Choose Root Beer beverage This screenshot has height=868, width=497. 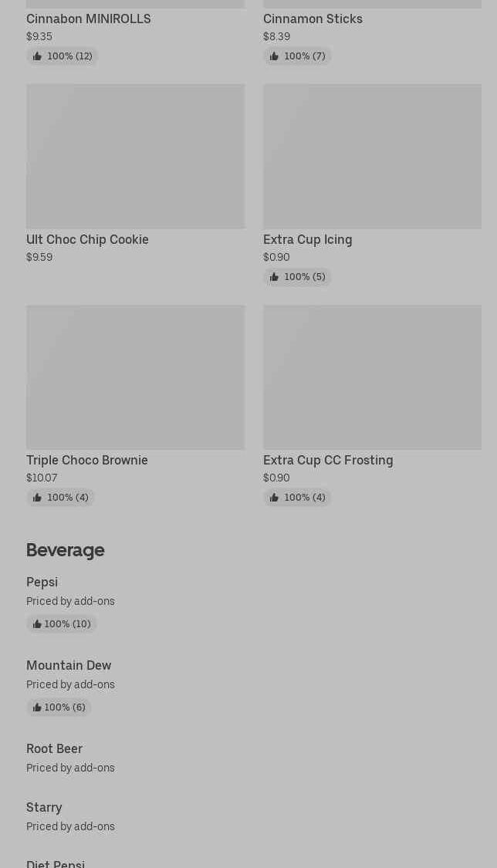tap(54, 749)
